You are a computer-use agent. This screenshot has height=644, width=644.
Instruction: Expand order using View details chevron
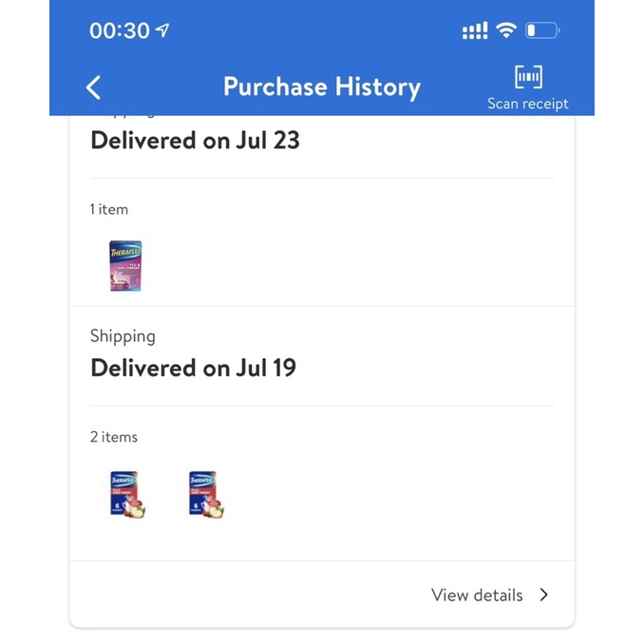point(544,596)
